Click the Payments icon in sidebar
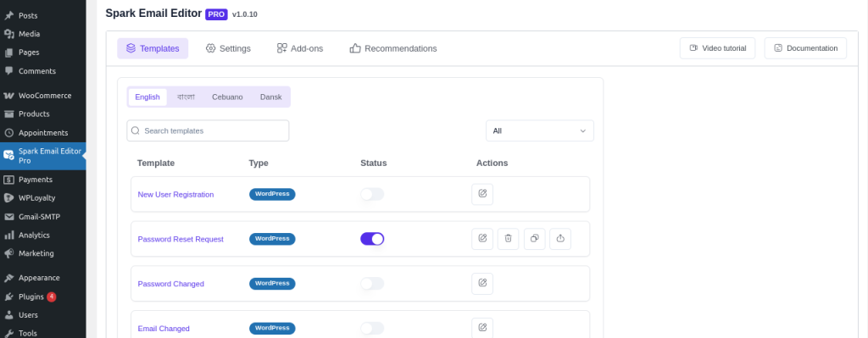 point(8,180)
